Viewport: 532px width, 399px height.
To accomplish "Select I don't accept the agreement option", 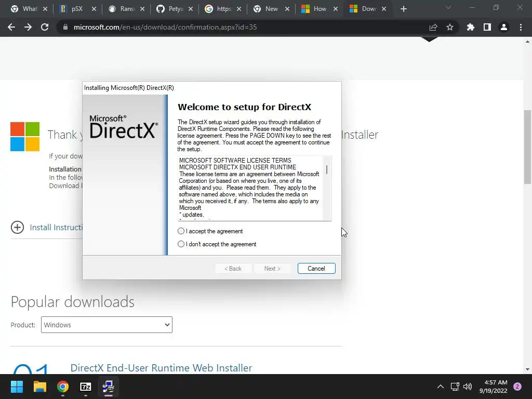I will (181, 244).
